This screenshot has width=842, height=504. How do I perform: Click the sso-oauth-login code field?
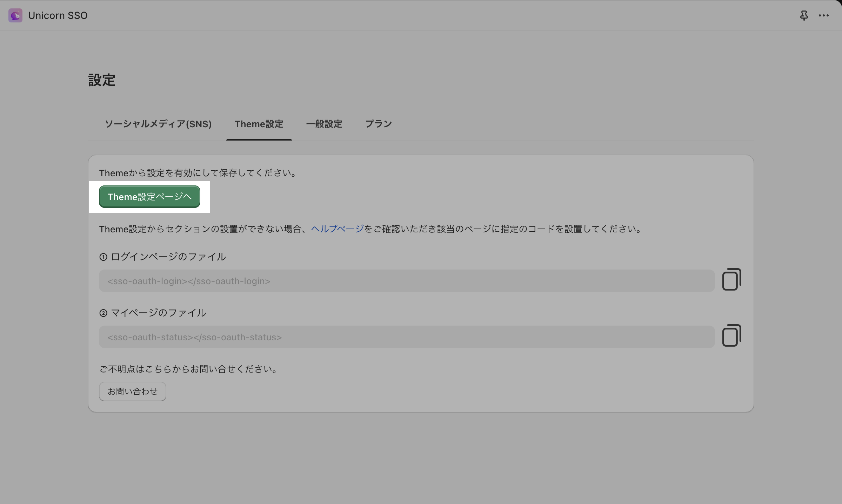[406, 281]
